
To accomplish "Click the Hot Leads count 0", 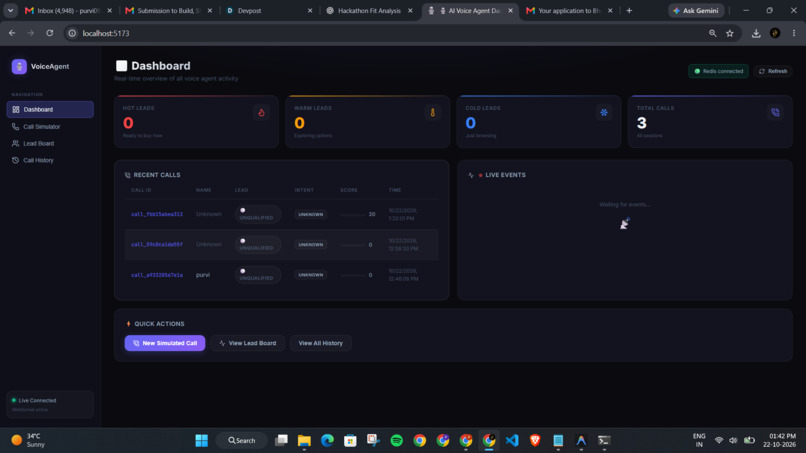I will [128, 123].
